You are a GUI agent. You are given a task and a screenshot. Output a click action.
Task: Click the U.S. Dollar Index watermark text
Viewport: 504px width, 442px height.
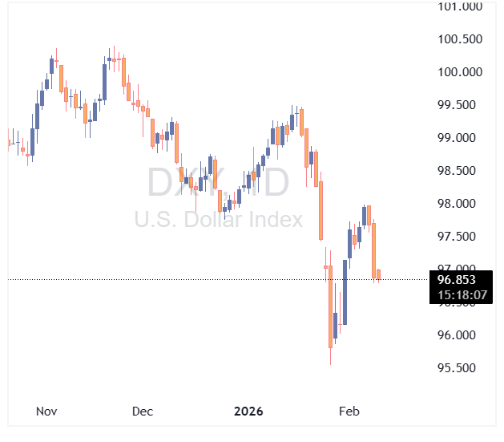(218, 219)
